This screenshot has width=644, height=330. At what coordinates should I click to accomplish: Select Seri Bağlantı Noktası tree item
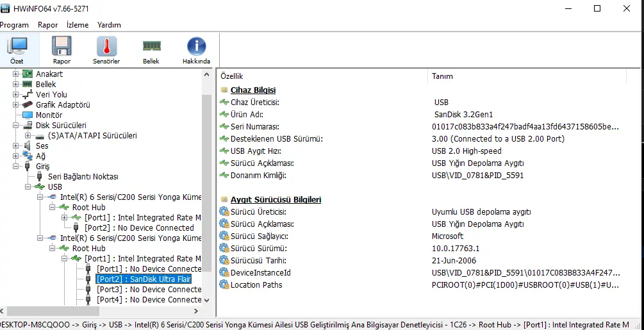(83, 176)
